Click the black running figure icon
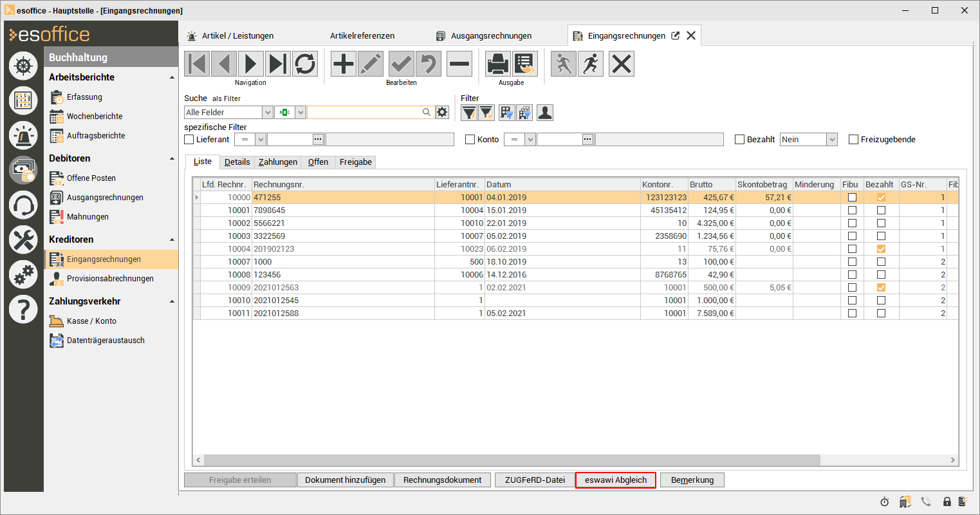Image resolution: width=980 pixels, height=515 pixels. click(x=591, y=64)
